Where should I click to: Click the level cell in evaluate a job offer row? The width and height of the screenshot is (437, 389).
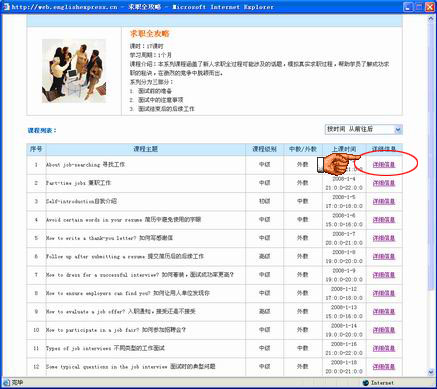coord(264,312)
